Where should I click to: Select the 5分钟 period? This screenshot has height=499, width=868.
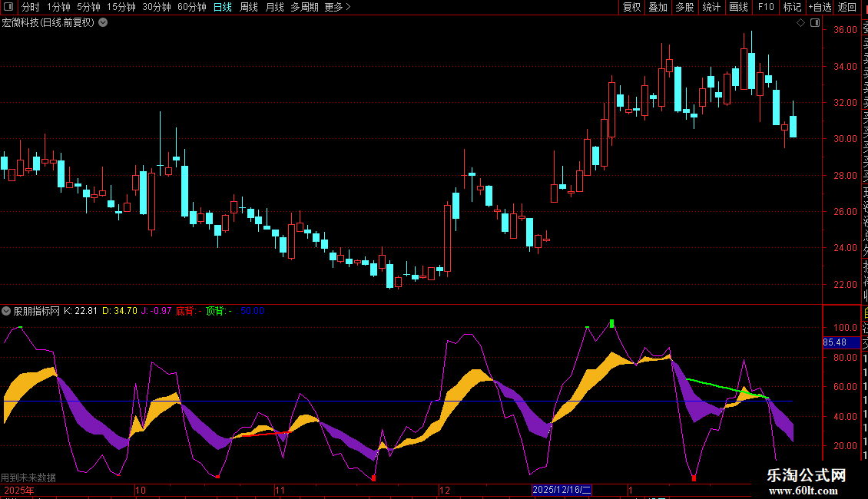tap(88, 7)
